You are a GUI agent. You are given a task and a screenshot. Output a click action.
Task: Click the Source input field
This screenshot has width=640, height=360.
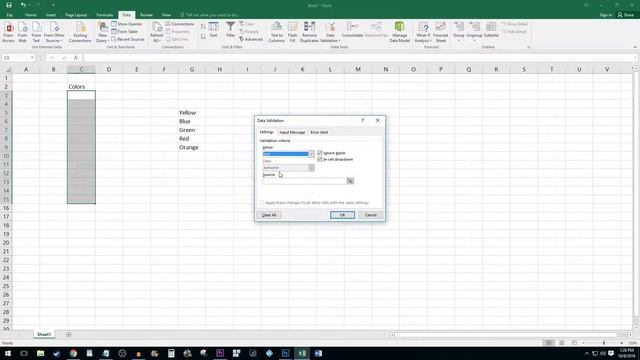(304, 181)
